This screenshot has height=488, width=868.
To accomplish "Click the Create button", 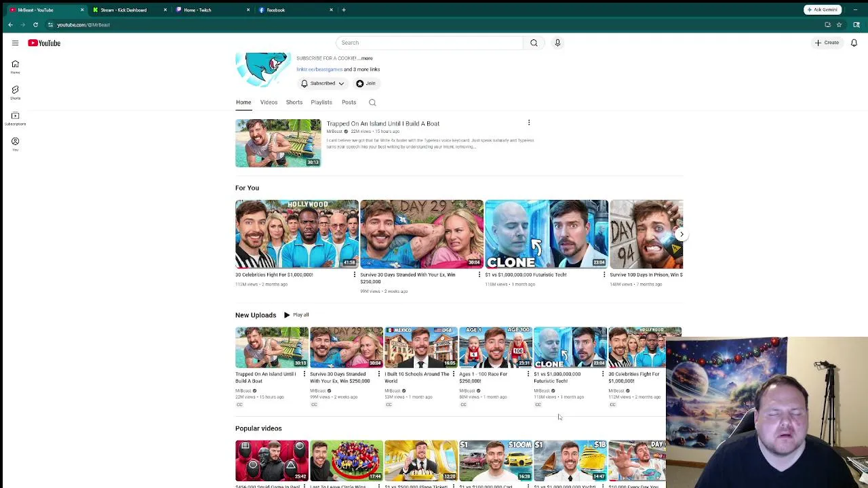I will pyautogui.click(x=827, y=43).
